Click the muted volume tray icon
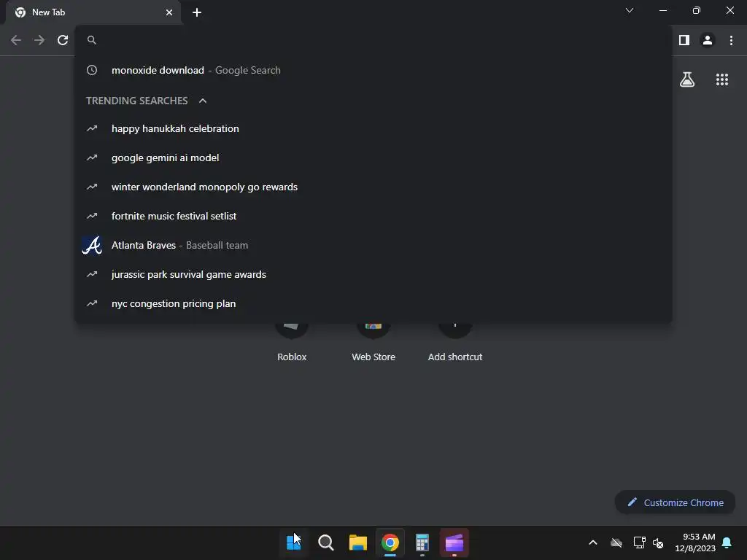 658,542
